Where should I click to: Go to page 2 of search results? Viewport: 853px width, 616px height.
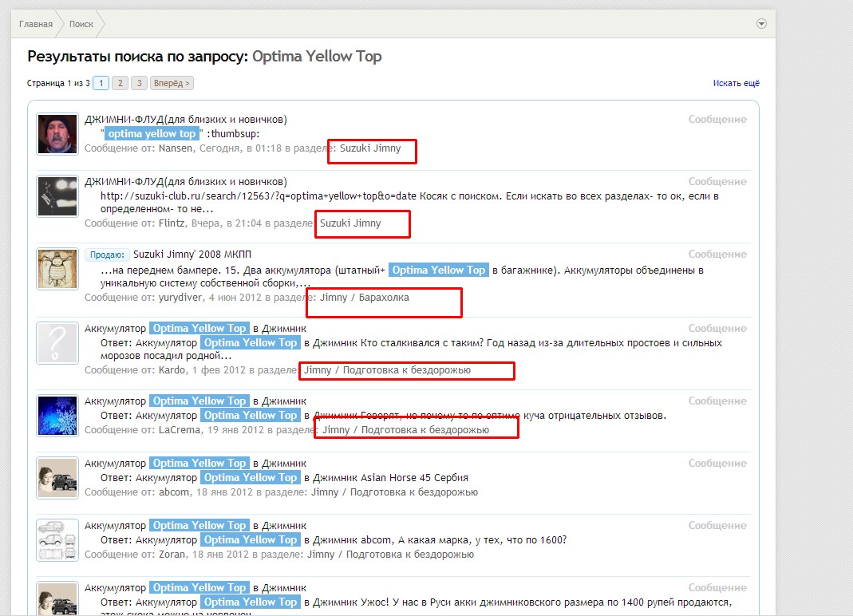click(120, 83)
